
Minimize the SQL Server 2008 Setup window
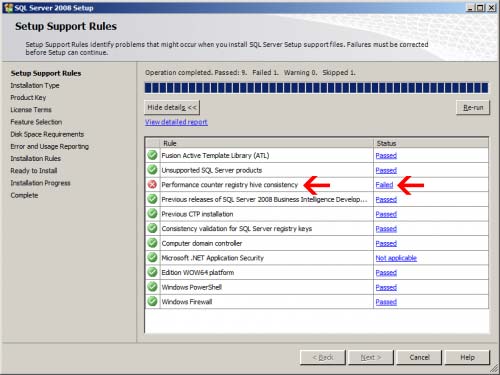pos(471,8)
